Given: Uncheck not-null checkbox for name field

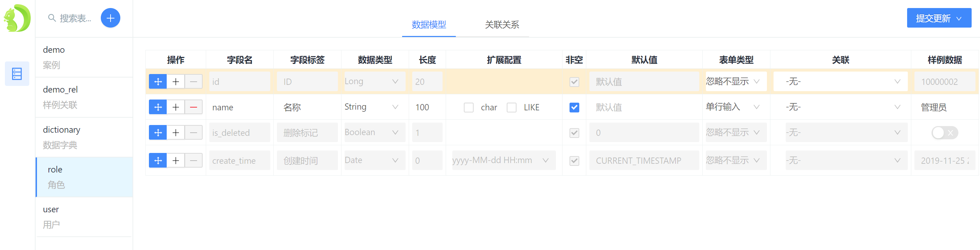Looking at the screenshot, I should 574,108.
